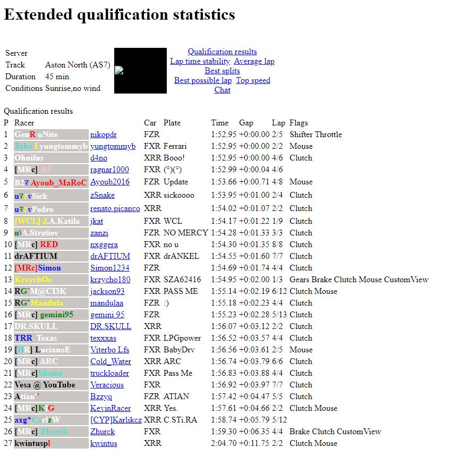Viewport: 476px width, 456px height.
Task: Select 'Aston North (AS7)' track text
Action: [78, 65]
